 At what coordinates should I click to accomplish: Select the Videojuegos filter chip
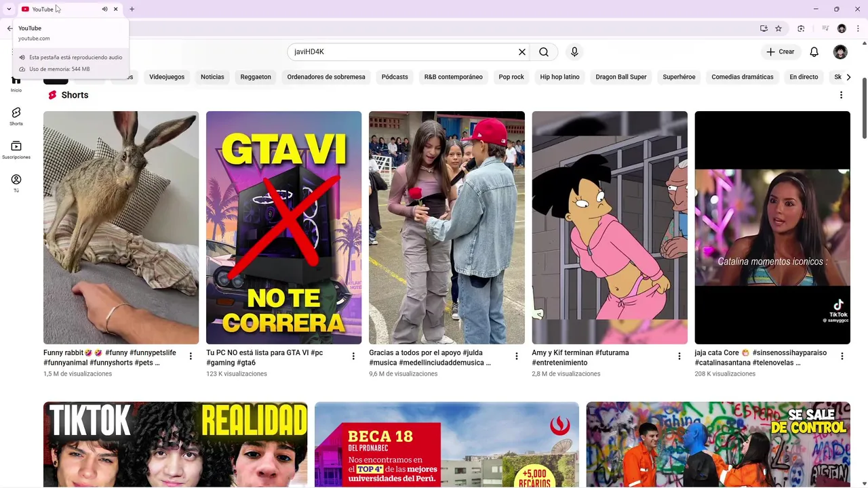point(167,77)
